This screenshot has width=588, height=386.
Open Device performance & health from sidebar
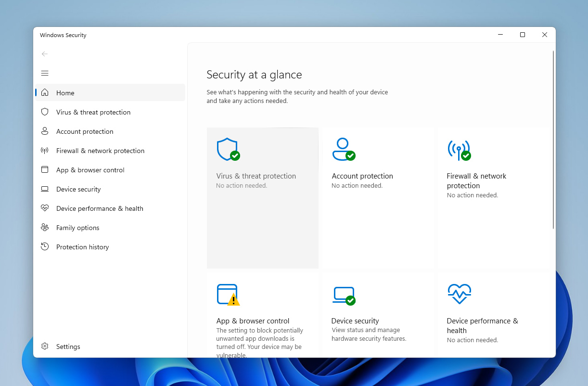110,208
